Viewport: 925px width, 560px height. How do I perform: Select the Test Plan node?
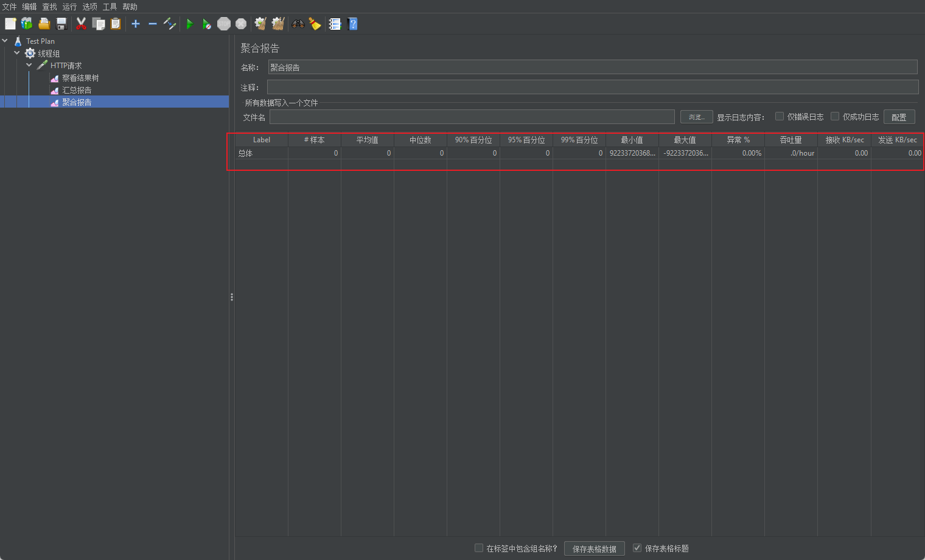[x=40, y=41]
